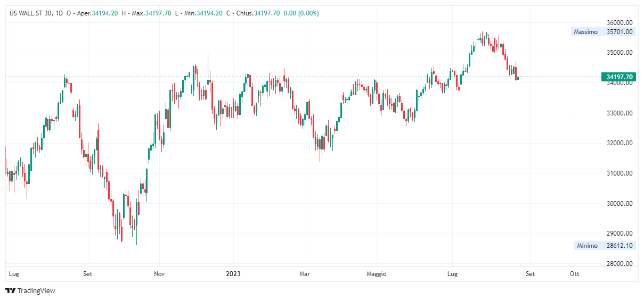Viewport: 644px width, 300px height.
Task: Select the Massimo label tag
Action: click(x=585, y=32)
